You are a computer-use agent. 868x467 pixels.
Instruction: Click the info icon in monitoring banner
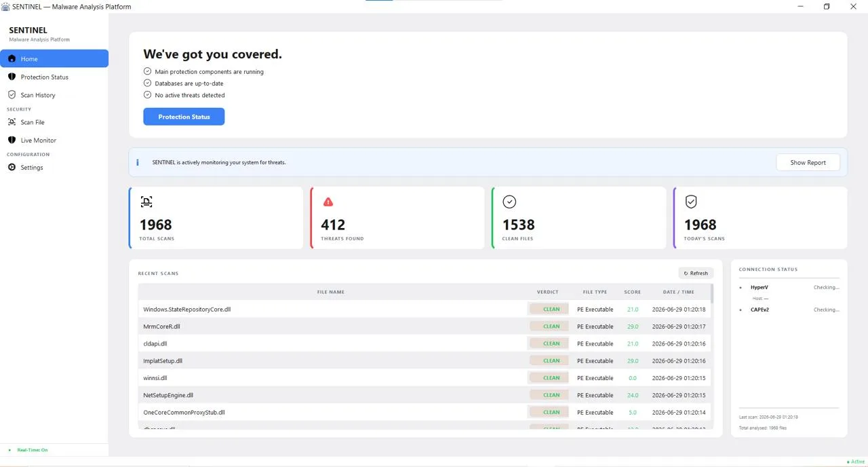[x=138, y=162]
